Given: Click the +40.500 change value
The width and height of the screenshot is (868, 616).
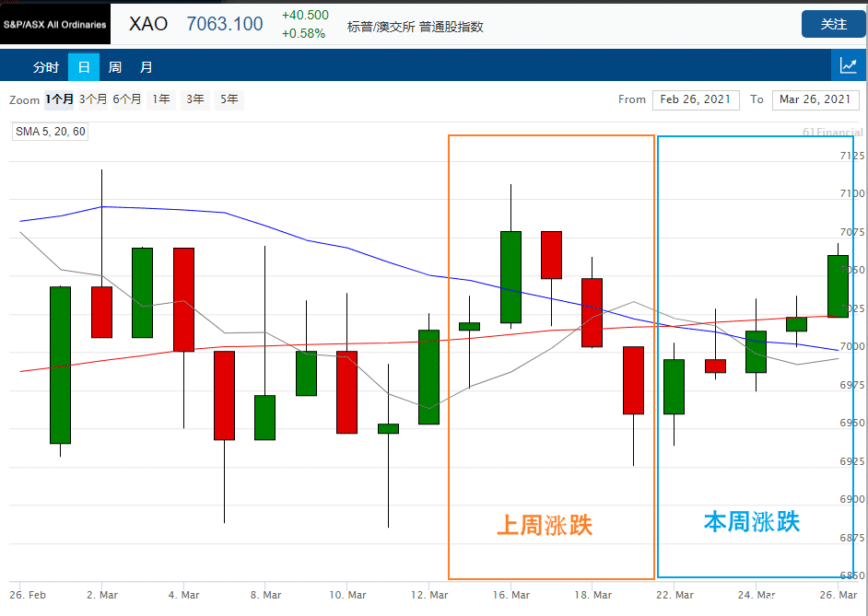Looking at the screenshot, I should pos(305,15).
